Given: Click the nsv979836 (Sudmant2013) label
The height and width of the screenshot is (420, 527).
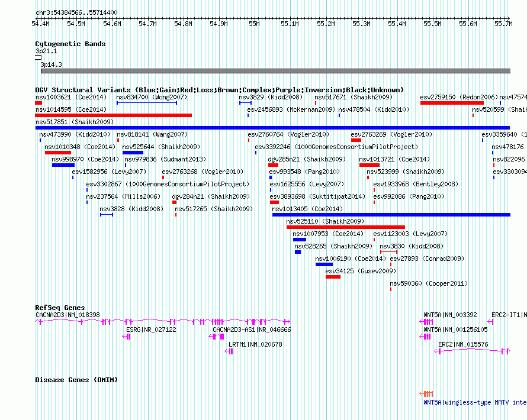Looking at the screenshot, I should [x=165, y=160].
